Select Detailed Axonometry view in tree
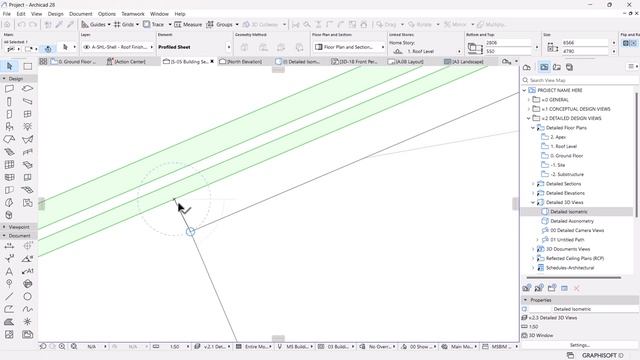The height and width of the screenshot is (360, 640). coord(572,221)
